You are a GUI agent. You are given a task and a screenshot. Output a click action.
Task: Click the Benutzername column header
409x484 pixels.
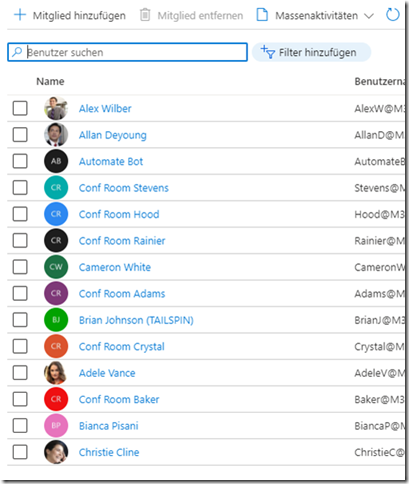[380, 81]
